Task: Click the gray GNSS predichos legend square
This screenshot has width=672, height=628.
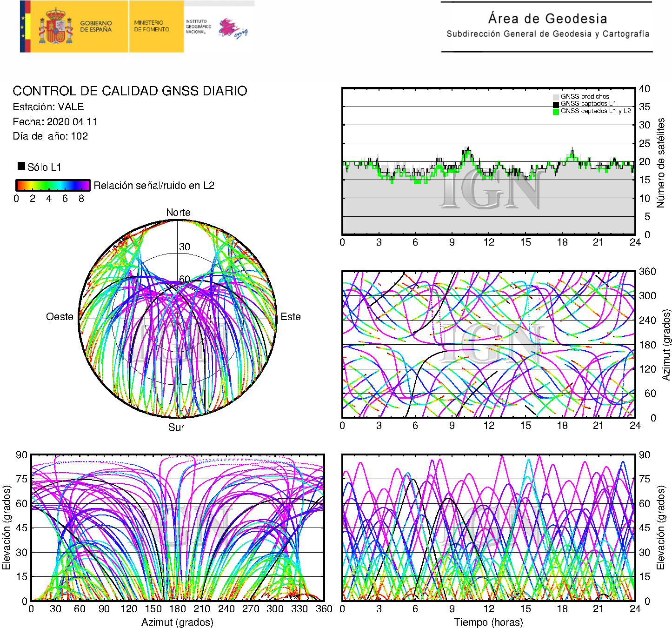Action: click(556, 97)
